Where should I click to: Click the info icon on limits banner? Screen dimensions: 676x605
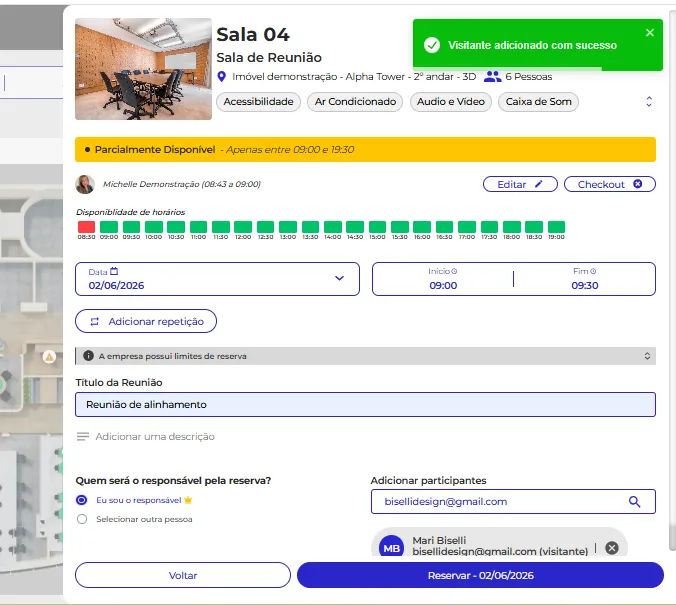click(x=88, y=356)
